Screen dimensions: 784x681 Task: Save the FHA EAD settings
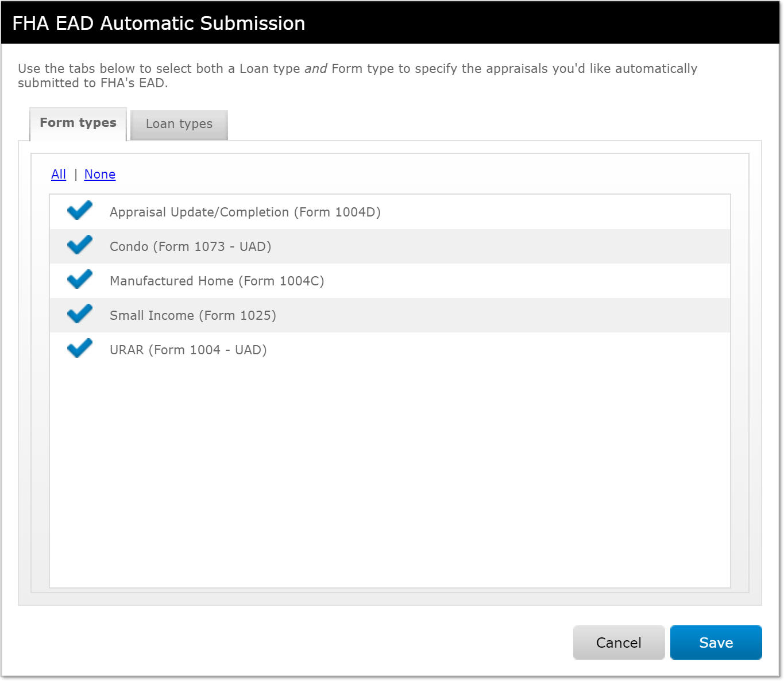click(716, 643)
